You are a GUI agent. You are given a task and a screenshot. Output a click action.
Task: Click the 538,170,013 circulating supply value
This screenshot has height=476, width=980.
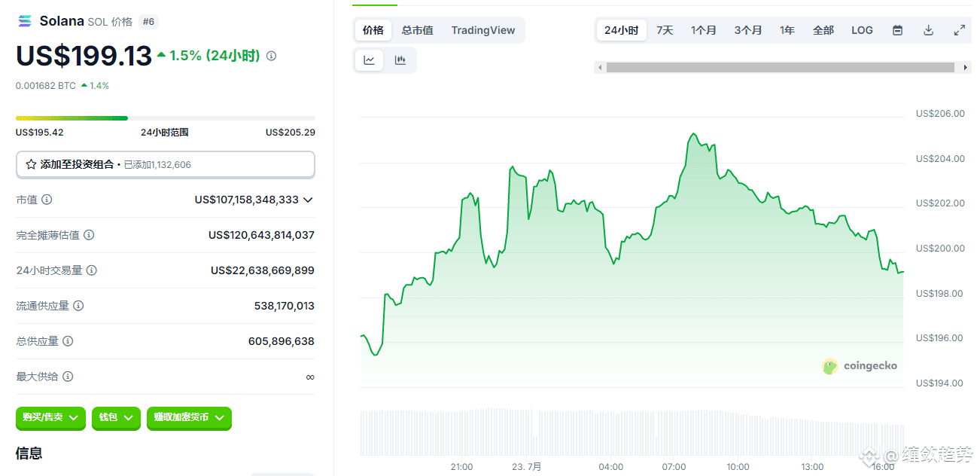[285, 306]
